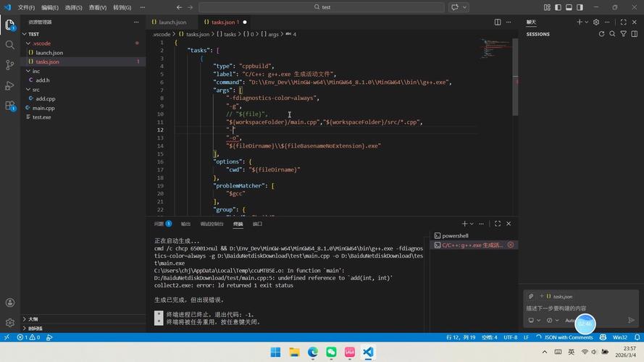
Task: Open the 查看(V) menu
Action: [x=97, y=7]
